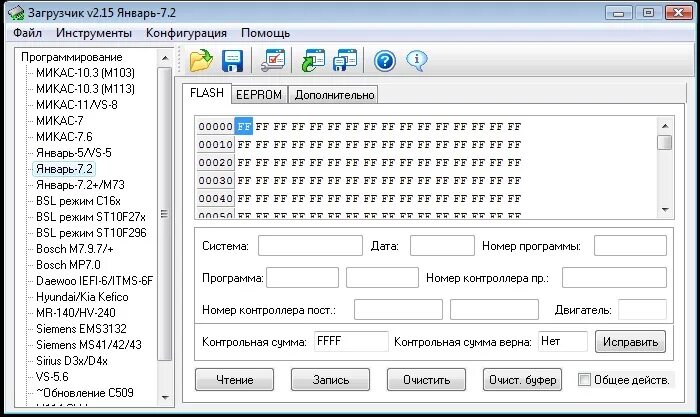700x417 pixels.
Task: Click the tree panel scroll-up arrow
Action: [x=165, y=58]
